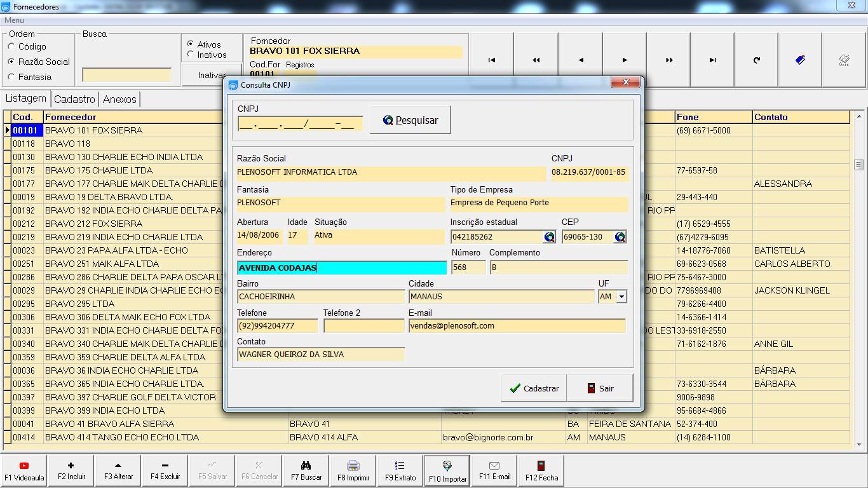This screenshot has height=488, width=868.
Task: Click the Complemento field
Action: pyautogui.click(x=559, y=268)
